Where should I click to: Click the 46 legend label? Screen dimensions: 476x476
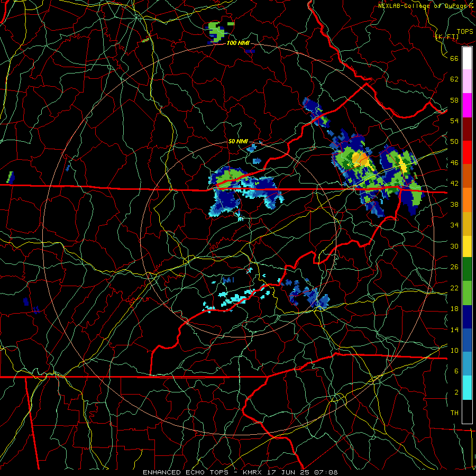tap(454, 163)
